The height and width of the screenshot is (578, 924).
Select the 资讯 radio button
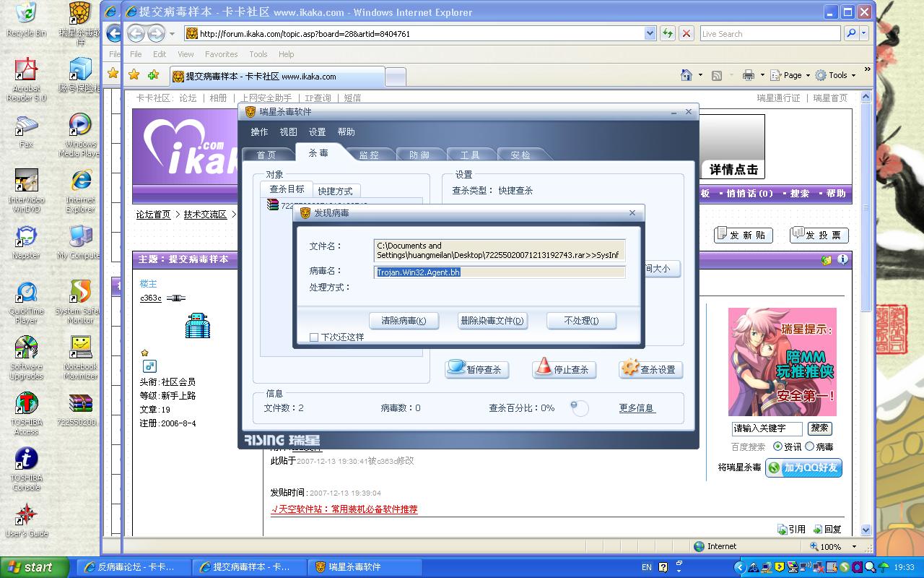(777, 447)
